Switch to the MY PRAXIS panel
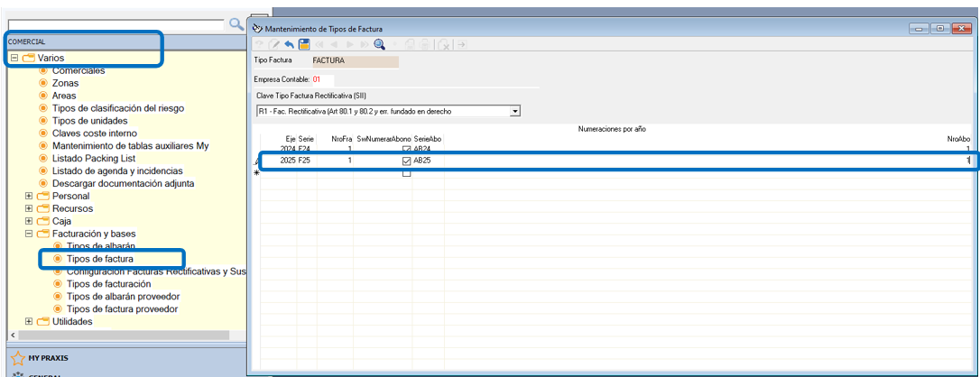The width and height of the screenshot is (980, 377). [48, 358]
